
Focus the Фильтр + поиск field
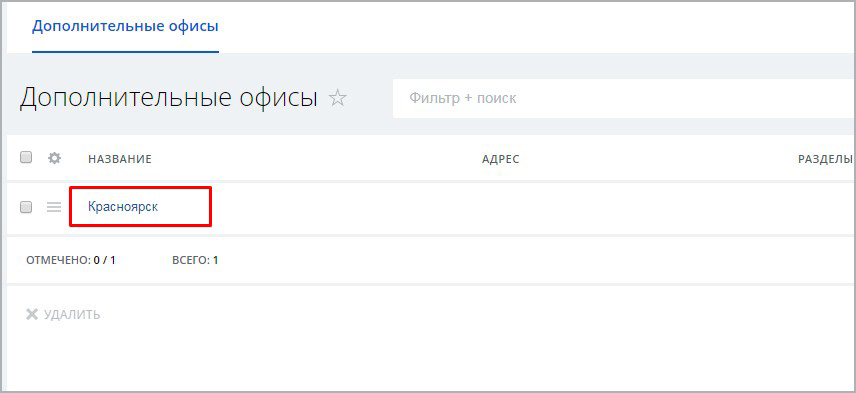pyautogui.click(x=624, y=98)
